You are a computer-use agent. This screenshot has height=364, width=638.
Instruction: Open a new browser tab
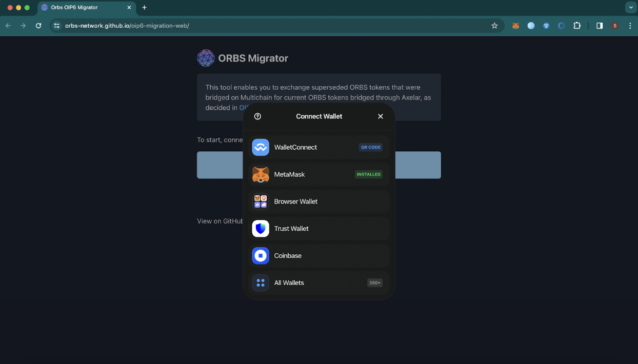click(x=144, y=7)
